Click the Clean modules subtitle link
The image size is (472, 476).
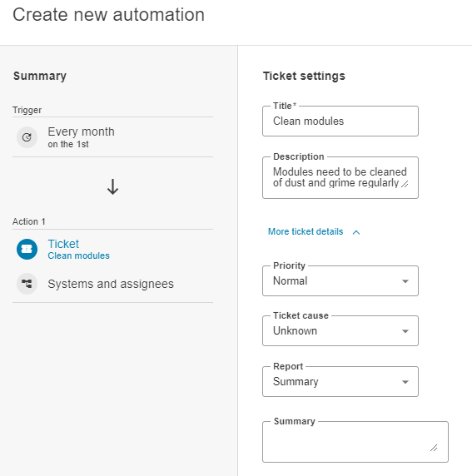click(x=78, y=255)
